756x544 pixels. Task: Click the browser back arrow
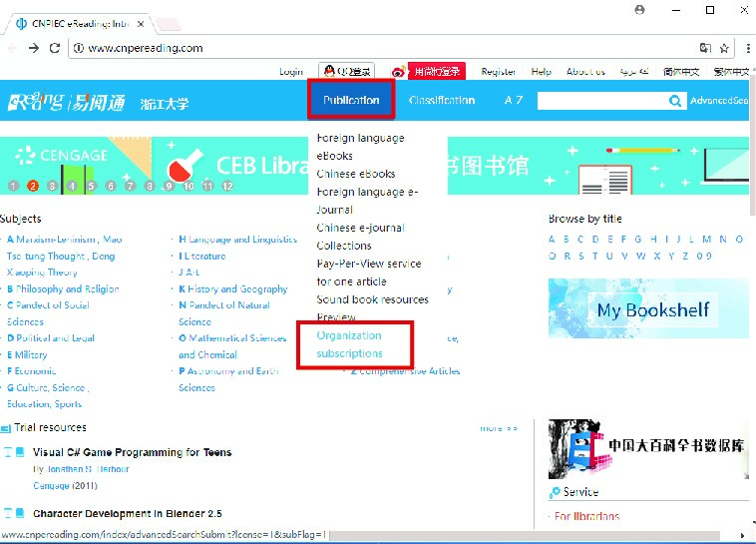click(x=11, y=47)
